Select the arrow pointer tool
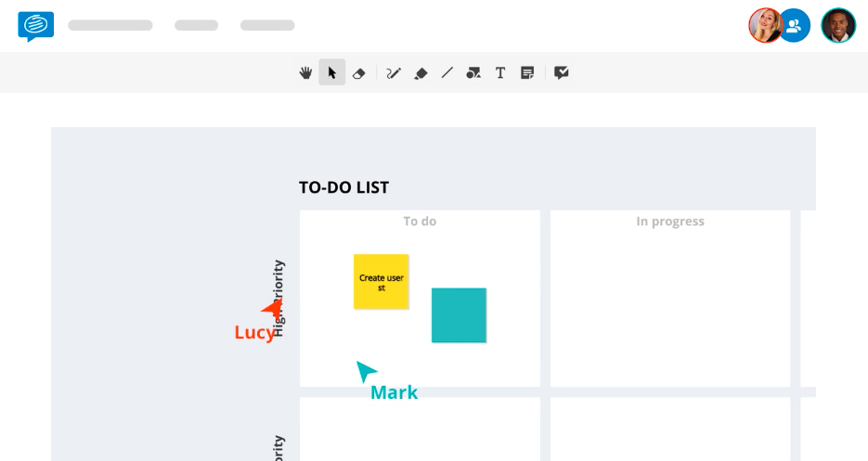 (332, 72)
